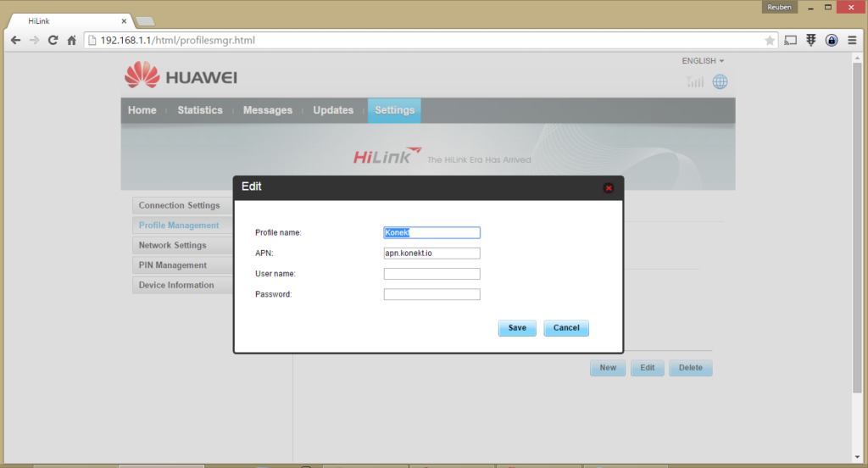Screen dimensions: 868x468
Task: Open the tree-shaped extension icon
Action: tap(811, 40)
